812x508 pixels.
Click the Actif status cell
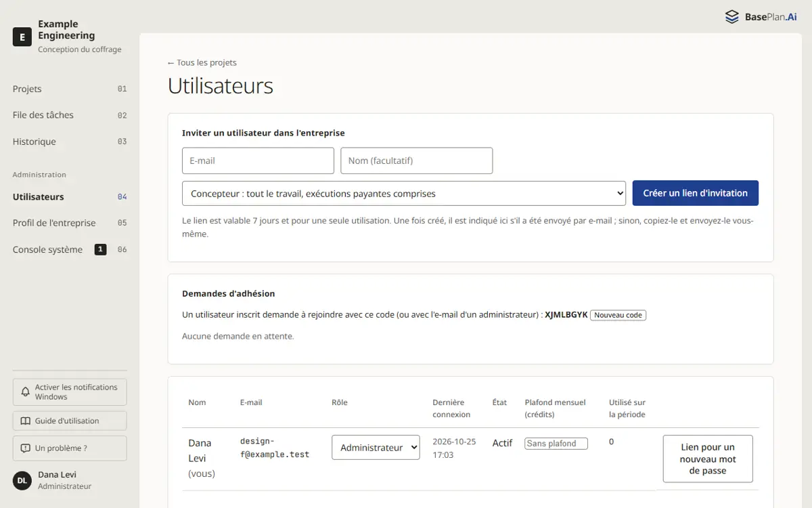(x=502, y=443)
